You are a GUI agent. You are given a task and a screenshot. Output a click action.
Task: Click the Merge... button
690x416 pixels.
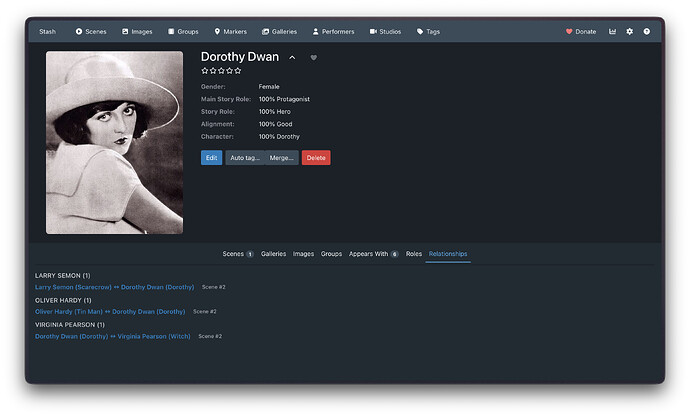click(282, 158)
